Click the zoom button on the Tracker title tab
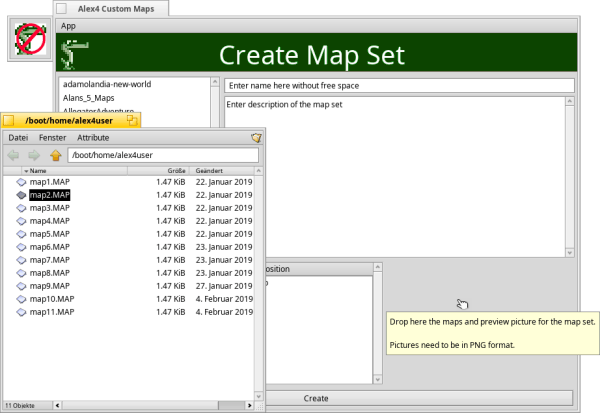Screen dimensions: 600x413 (132, 120)
